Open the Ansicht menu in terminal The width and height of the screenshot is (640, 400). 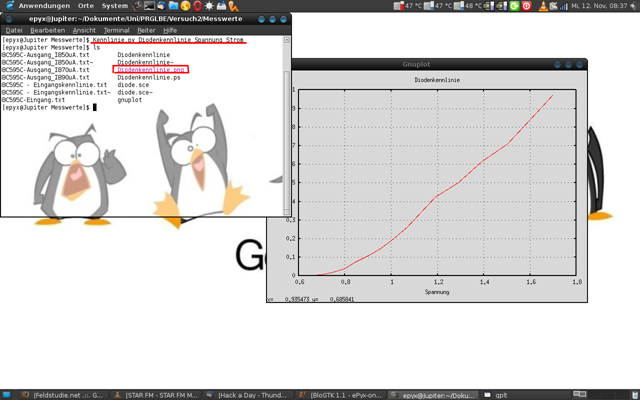(84, 30)
